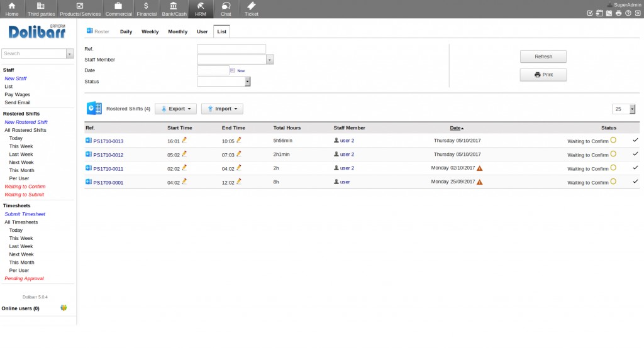Image resolution: width=644 pixels, height=348 pixels.
Task: Confirm shift PS1710-0011 with its checkmark
Action: click(635, 168)
